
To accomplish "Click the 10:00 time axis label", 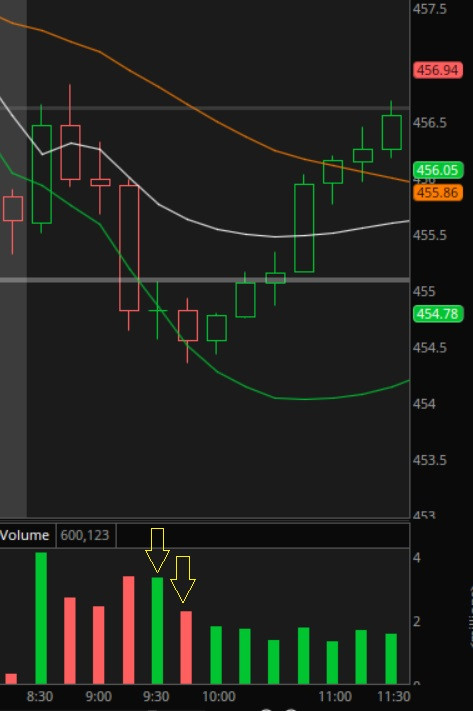I will pyautogui.click(x=219, y=696).
